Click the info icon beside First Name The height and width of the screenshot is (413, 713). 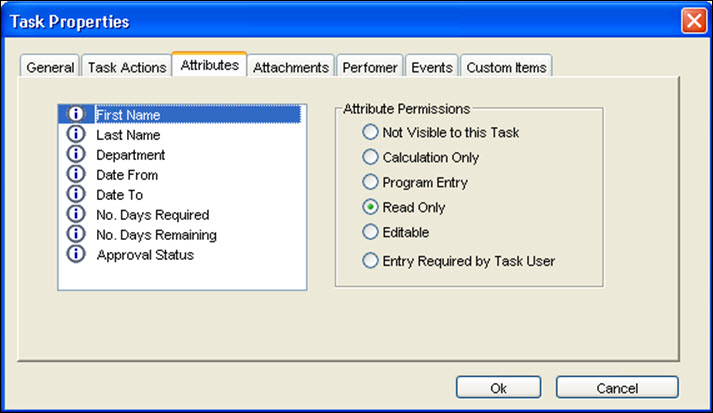point(76,114)
